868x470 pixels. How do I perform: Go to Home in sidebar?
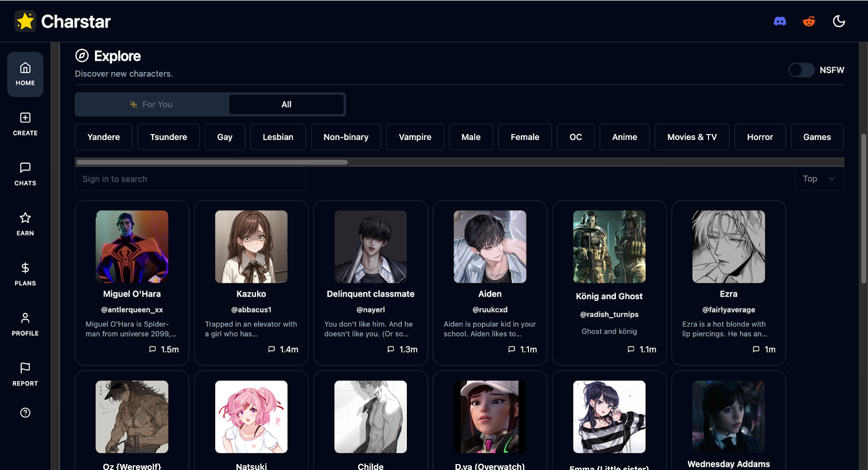tap(25, 74)
